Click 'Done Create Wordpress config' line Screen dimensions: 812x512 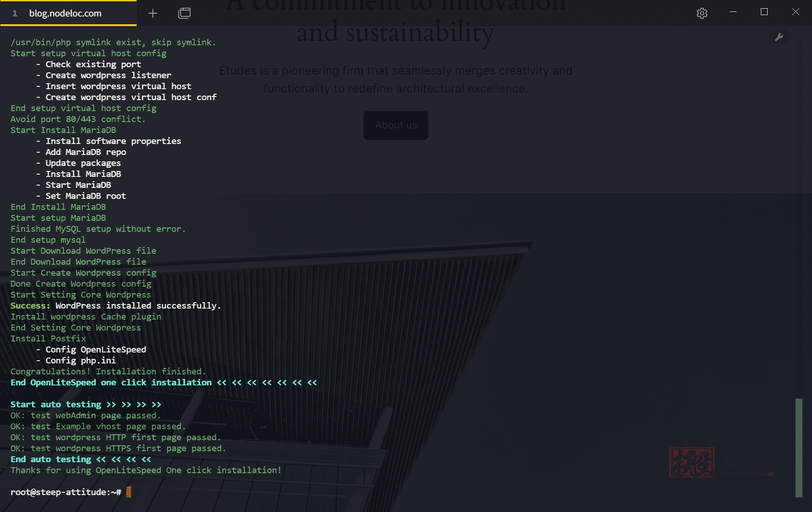(x=81, y=283)
